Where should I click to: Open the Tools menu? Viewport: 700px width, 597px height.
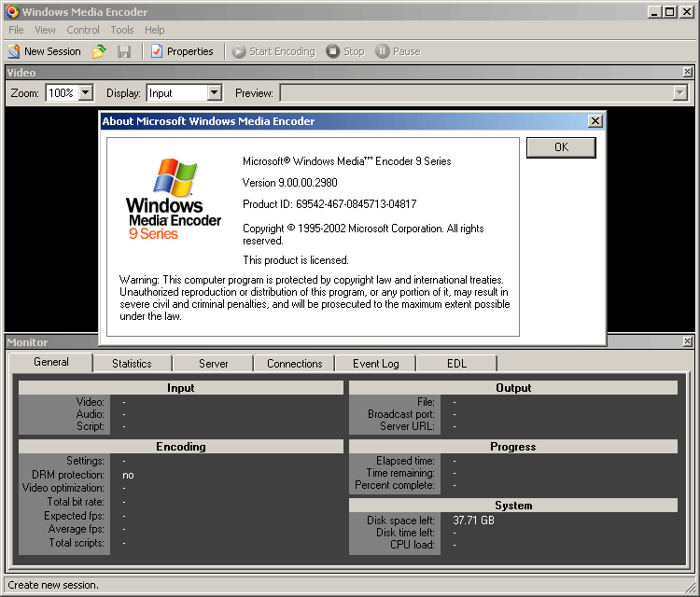coord(122,30)
